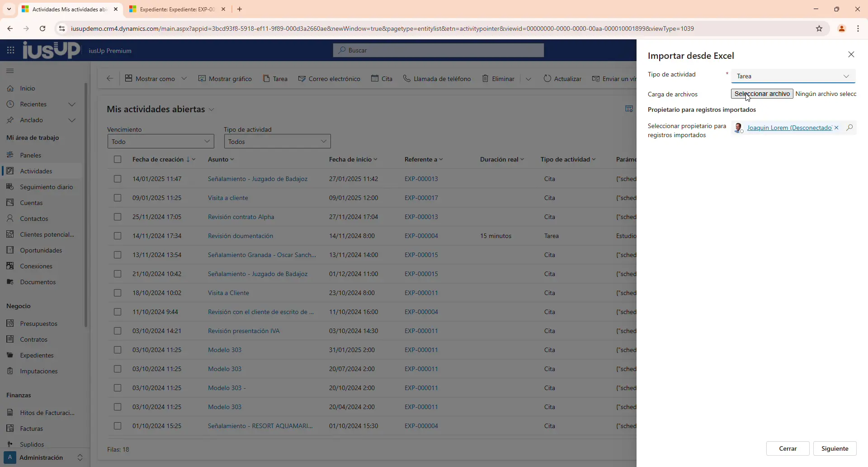Screen dimensions: 868x467
Task: Toggle the select-all rows checkbox
Action: [x=118, y=159]
